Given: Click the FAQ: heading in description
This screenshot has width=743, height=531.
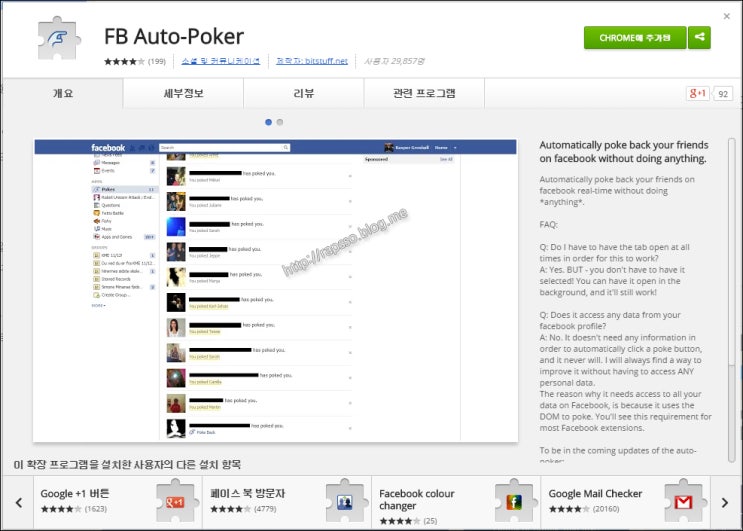Looking at the screenshot, I should pyautogui.click(x=549, y=225).
